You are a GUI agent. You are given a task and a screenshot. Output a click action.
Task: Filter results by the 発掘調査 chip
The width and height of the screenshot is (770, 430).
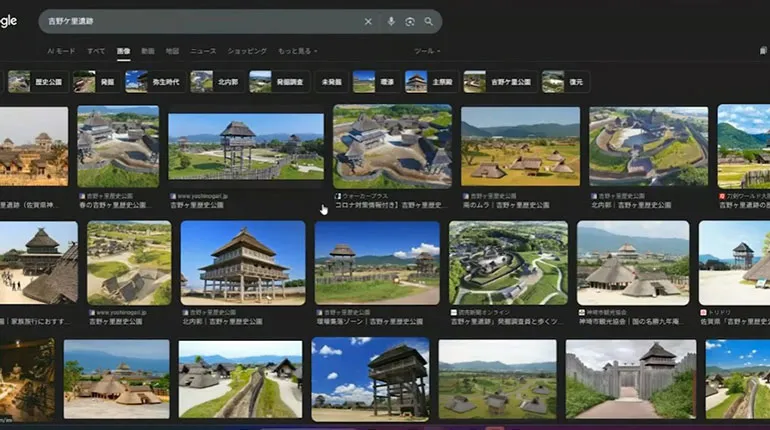coord(279,82)
